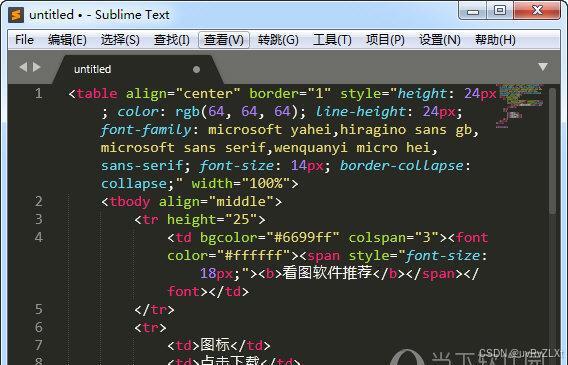Image resolution: width=568 pixels, height=365 pixels.
Task: Open the 转跳(G) menu
Action: pos(278,39)
